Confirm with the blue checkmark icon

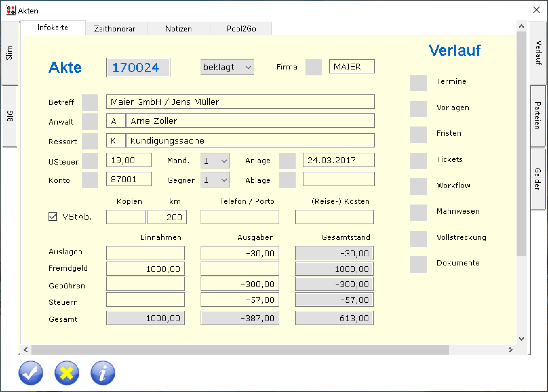tap(31, 373)
